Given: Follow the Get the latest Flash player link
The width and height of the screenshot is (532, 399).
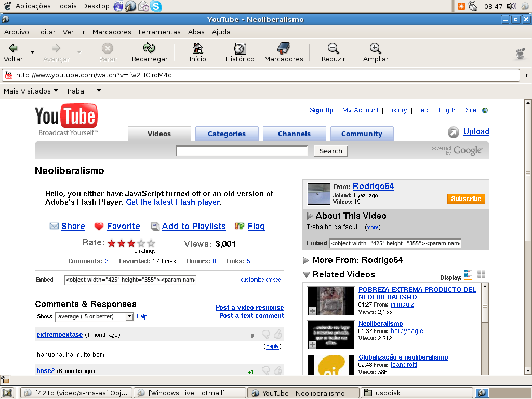Looking at the screenshot, I should pos(172,202).
